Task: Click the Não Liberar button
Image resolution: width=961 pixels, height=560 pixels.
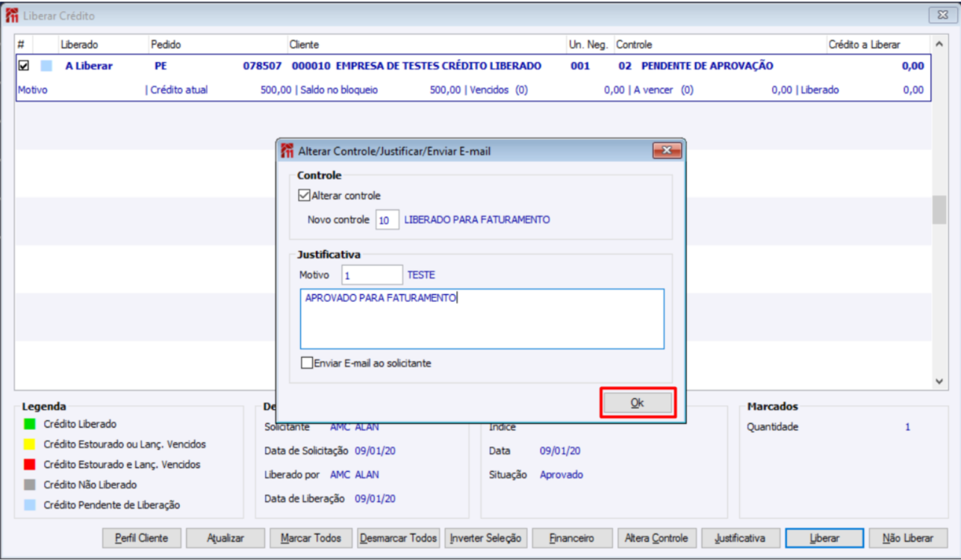Action: (908, 538)
